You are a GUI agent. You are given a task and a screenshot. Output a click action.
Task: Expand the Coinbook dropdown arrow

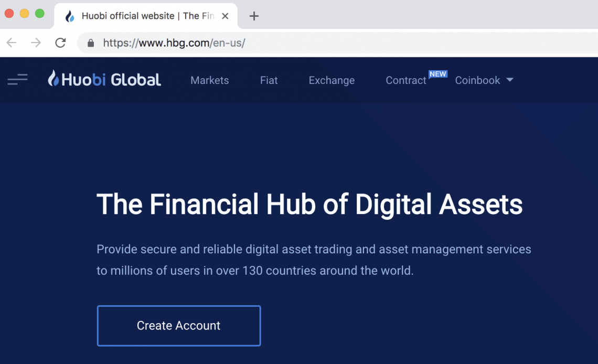pos(510,80)
